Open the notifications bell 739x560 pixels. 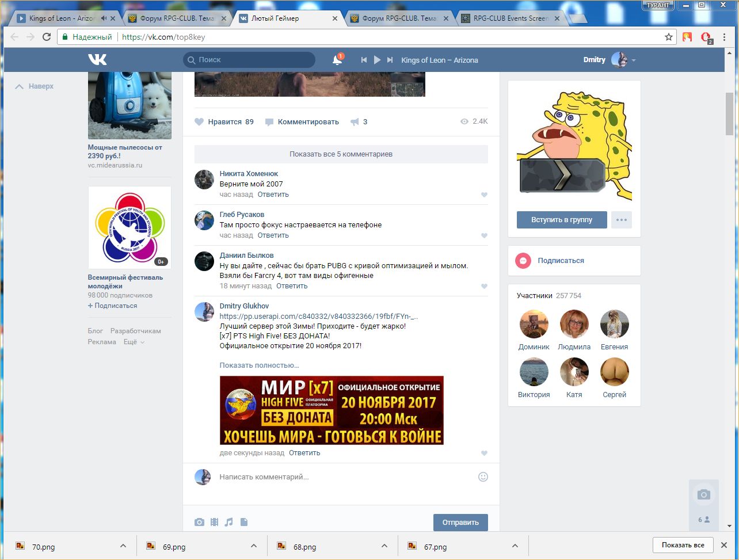click(337, 60)
